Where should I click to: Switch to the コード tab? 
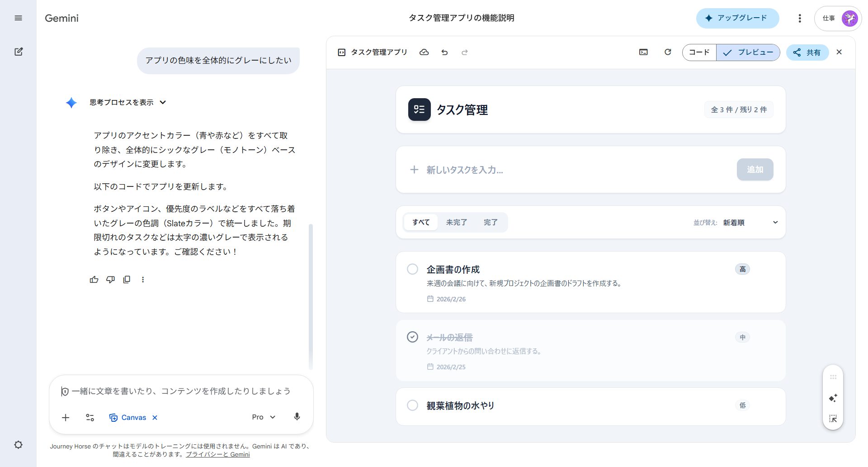(698, 52)
